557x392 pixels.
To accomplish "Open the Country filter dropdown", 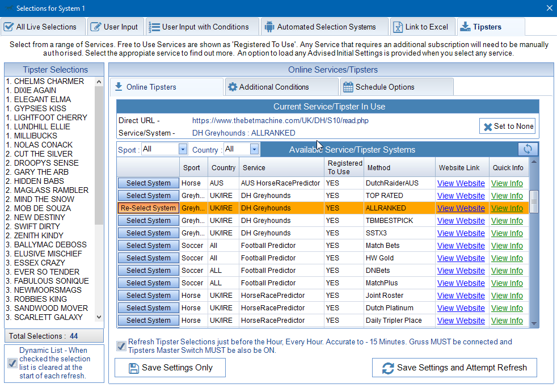I will 254,149.
